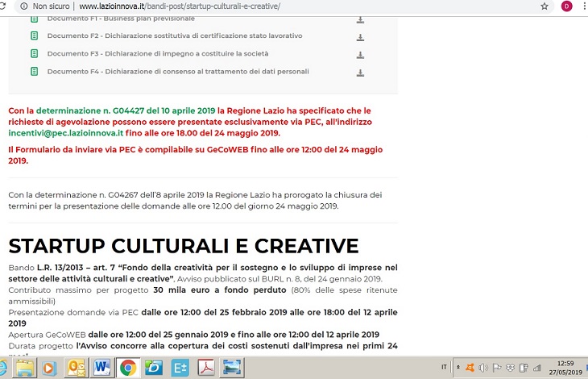Open Documento F3 Dichiarazione di impegno

pyautogui.click(x=158, y=54)
